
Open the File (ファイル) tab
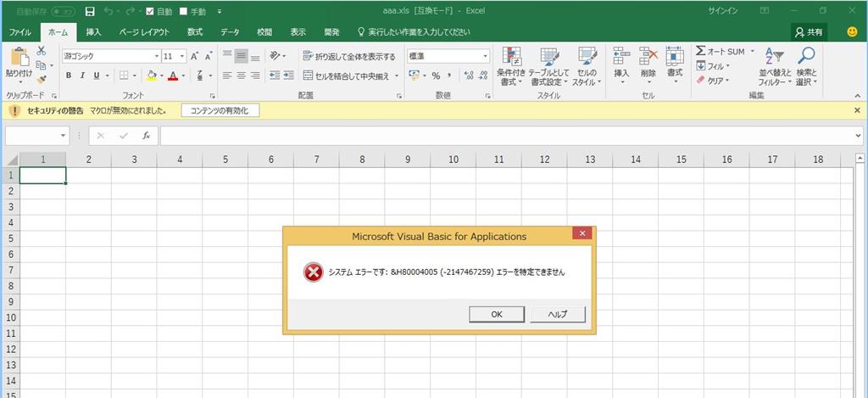tap(20, 32)
